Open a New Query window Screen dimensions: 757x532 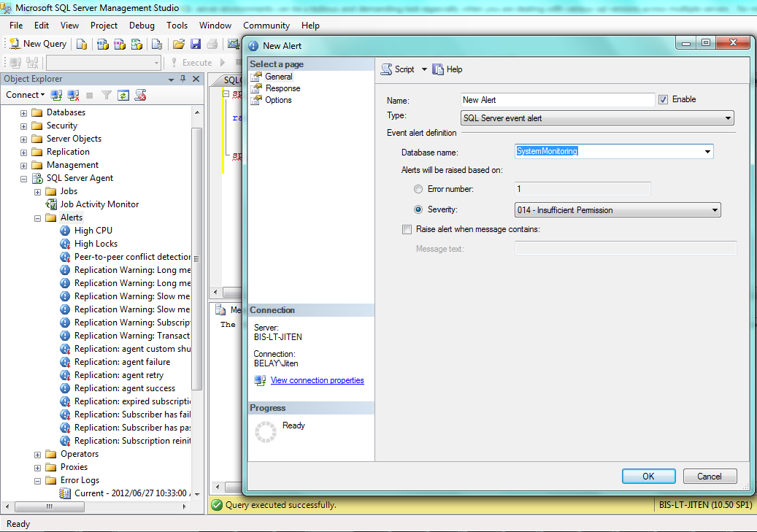click(x=36, y=43)
